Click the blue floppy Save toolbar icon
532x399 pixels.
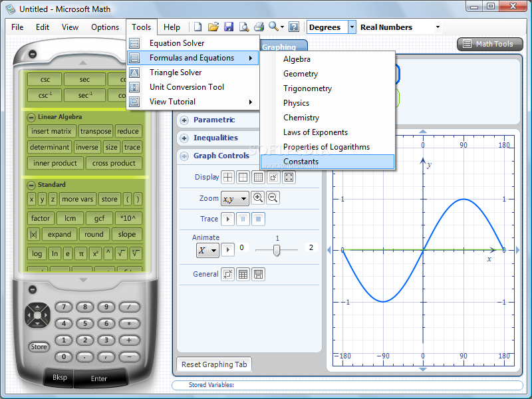(x=229, y=27)
